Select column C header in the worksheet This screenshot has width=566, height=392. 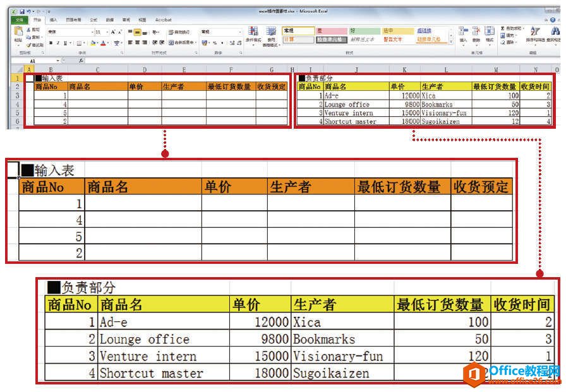[x=97, y=69]
